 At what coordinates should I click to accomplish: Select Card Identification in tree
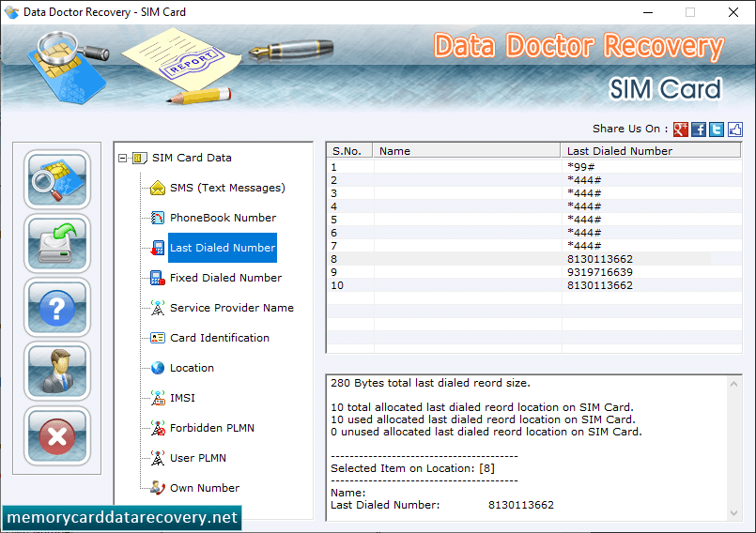click(220, 338)
